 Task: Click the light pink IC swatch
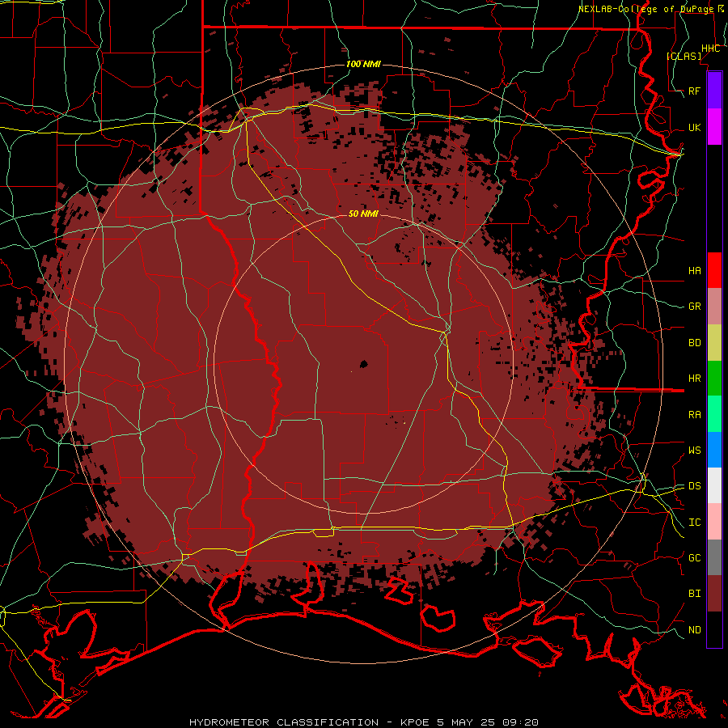(x=714, y=522)
